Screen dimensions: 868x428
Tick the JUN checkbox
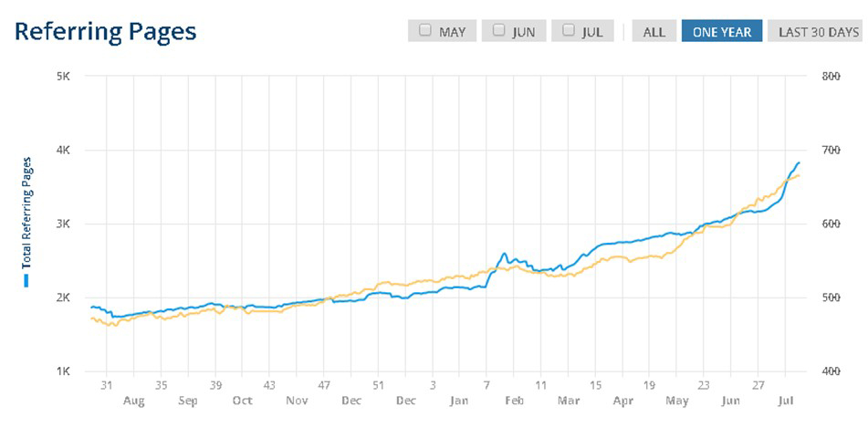pyautogui.click(x=498, y=30)
